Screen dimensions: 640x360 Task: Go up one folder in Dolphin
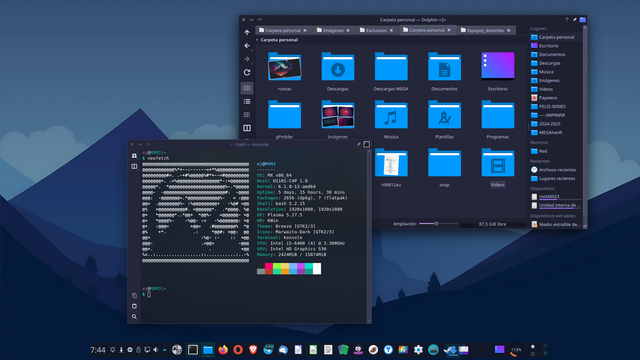coord(247,32)
